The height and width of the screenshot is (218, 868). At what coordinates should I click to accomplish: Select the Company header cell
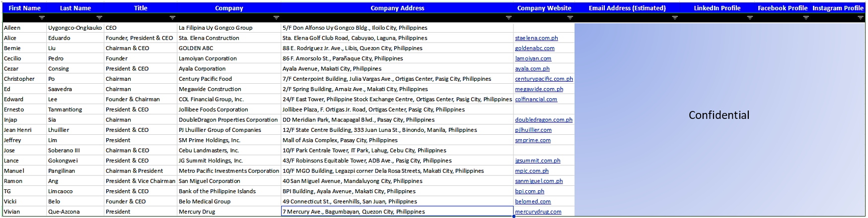[x=229, y=8]
